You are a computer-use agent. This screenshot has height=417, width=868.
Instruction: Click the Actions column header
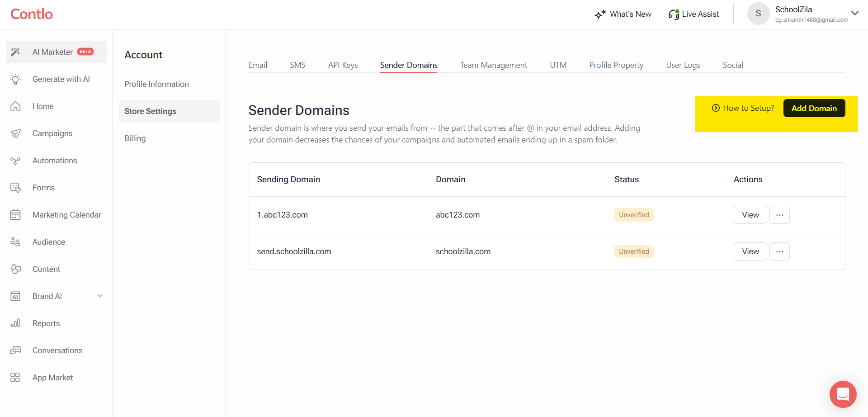[x=748, y=180]
